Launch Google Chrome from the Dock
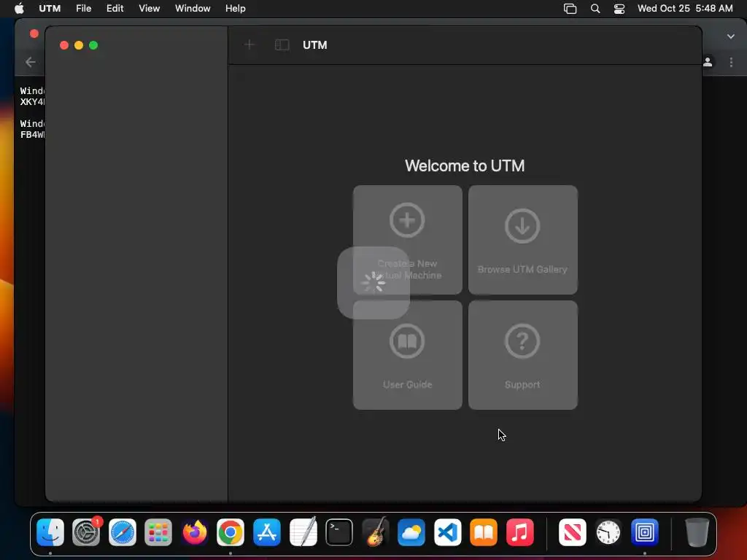The height and width of the screenshot is (560, 747). pos(231,532)
